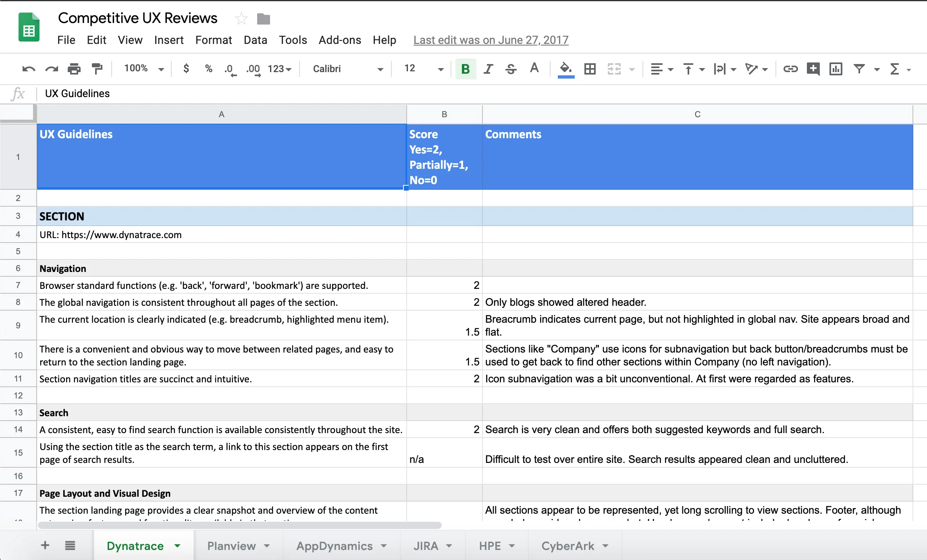This screenshot has height=560, width=927.
Task: Open the Help menu
Action: coord(385,40)
